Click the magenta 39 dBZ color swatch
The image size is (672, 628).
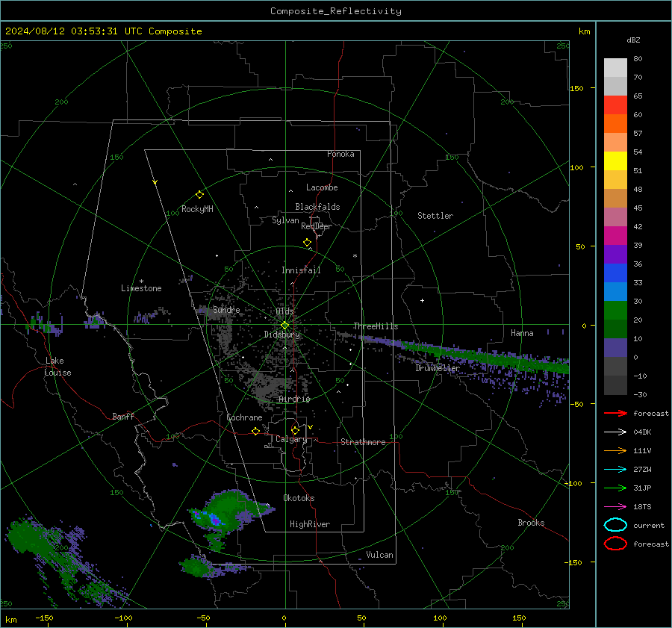coord(615,235)
